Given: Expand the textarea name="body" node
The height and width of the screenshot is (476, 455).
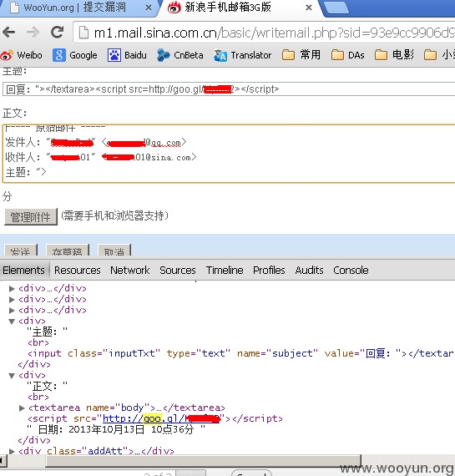Looking at the screenshot, I should [22, 408].
